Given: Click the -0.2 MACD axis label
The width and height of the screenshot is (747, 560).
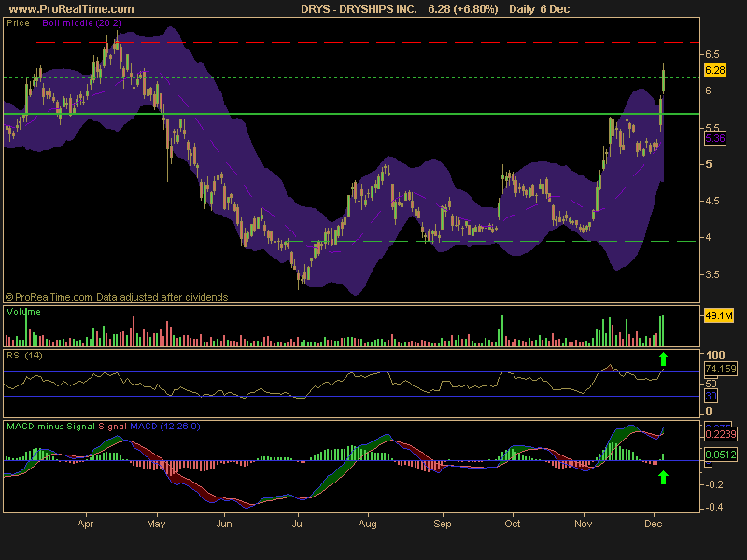Looking at the screenshot, I should click(713, 484).
